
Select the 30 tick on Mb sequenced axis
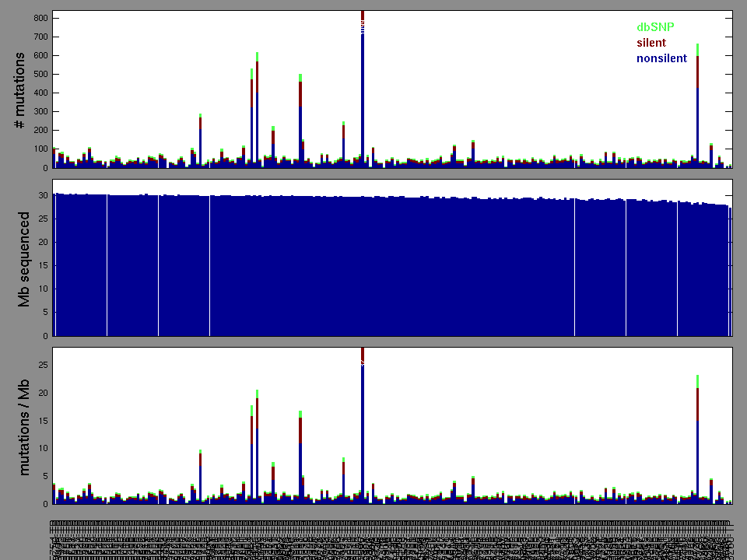click(43, 194)
